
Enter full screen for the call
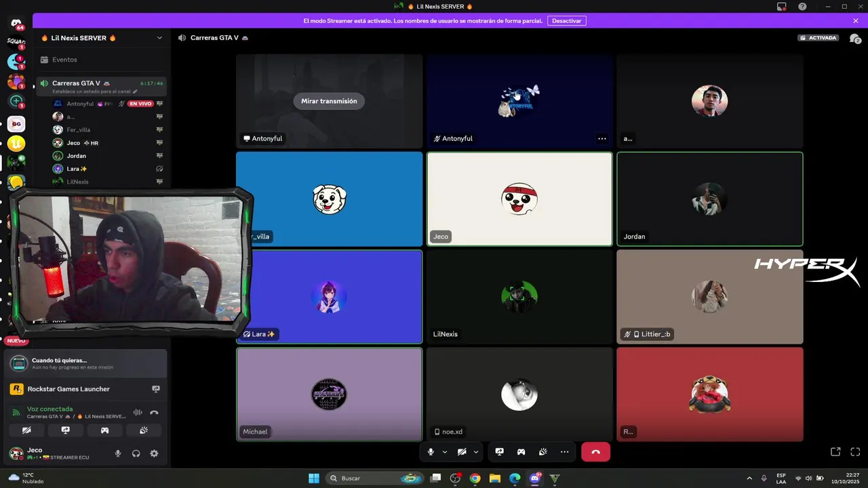coord(855,452)
